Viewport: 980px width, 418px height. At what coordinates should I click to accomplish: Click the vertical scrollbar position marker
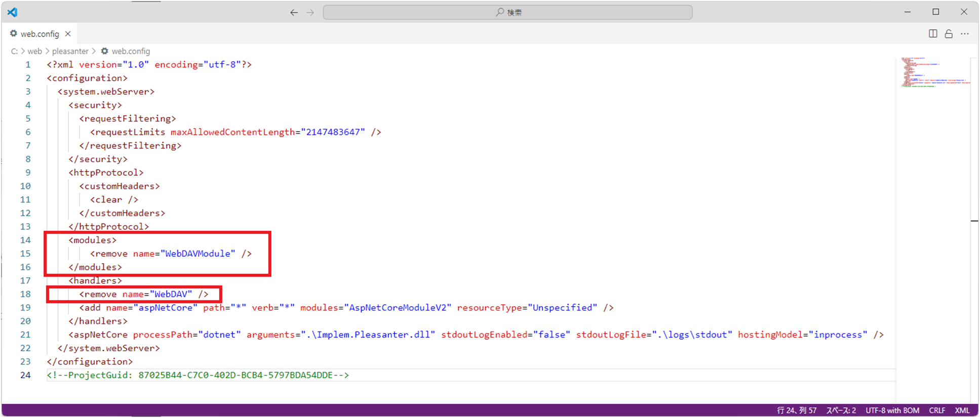974,221
